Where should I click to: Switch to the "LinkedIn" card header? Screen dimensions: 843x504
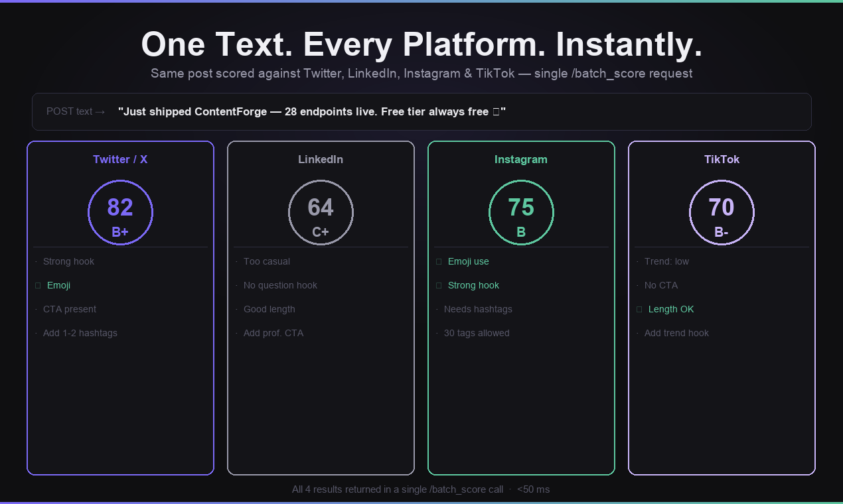(321, 159)
